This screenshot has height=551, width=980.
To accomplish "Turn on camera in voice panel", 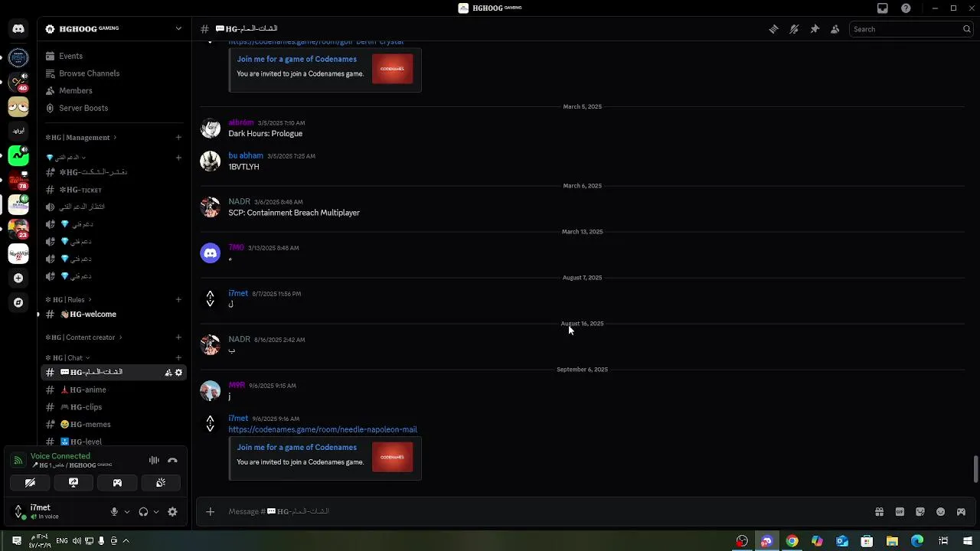I will pyautogui.click(x=30, y=483).
